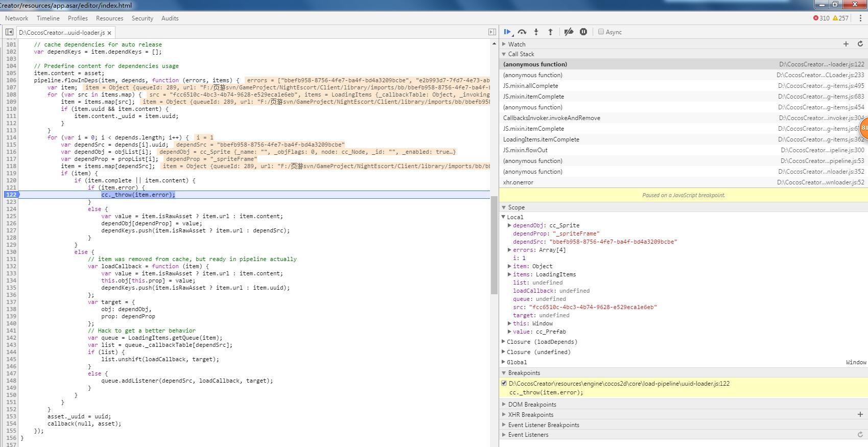Toggle pause on exceptions button
868x447 pixels.
pyautogui.click(x=583, y=32)
